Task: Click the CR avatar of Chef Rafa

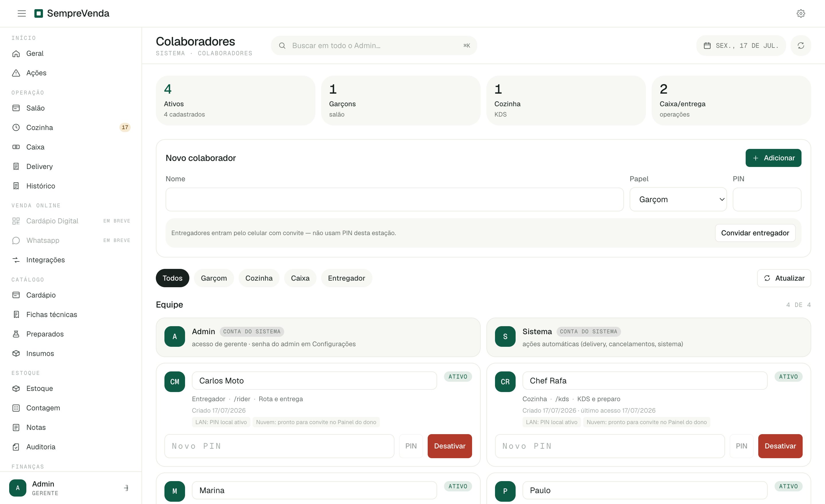Action: (505, 382)
